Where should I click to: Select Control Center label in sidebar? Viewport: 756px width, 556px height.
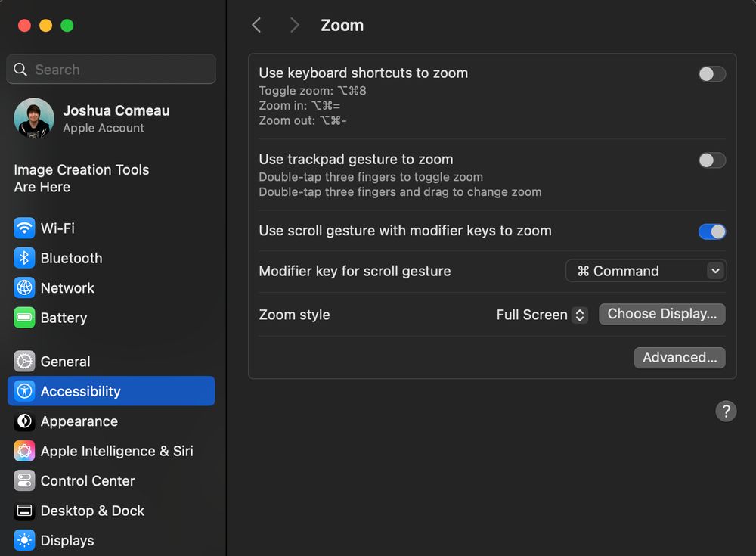tap(88, 480)
